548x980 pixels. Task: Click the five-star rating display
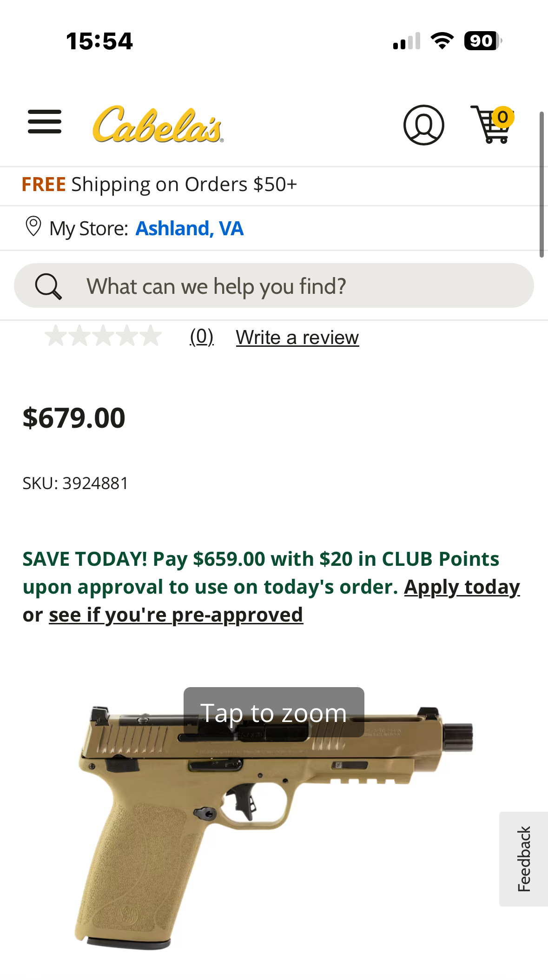(x=103, y=336)
